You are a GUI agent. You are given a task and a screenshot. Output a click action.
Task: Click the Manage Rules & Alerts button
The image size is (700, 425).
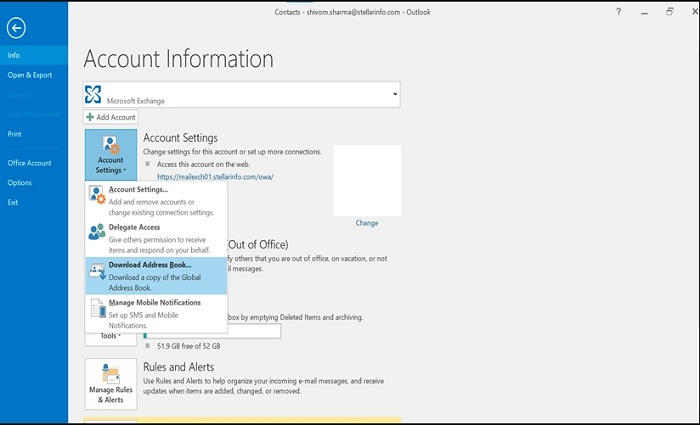click(111, 384)
